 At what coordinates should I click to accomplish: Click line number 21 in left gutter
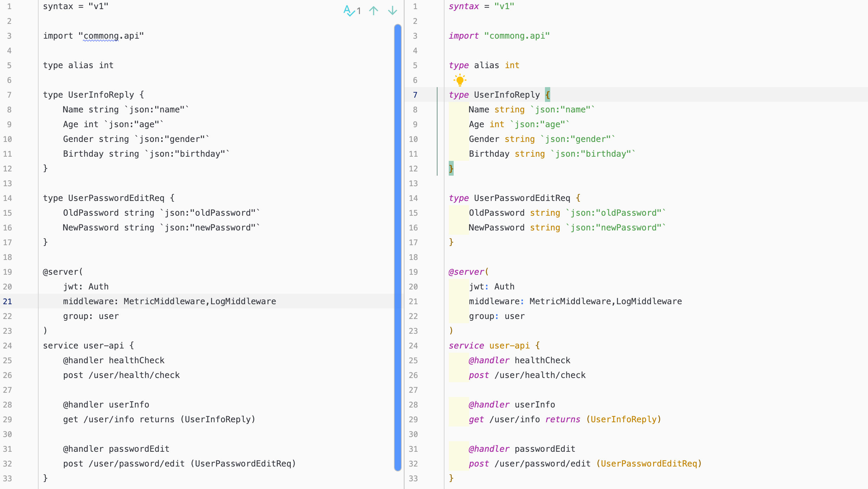point(8,301)
